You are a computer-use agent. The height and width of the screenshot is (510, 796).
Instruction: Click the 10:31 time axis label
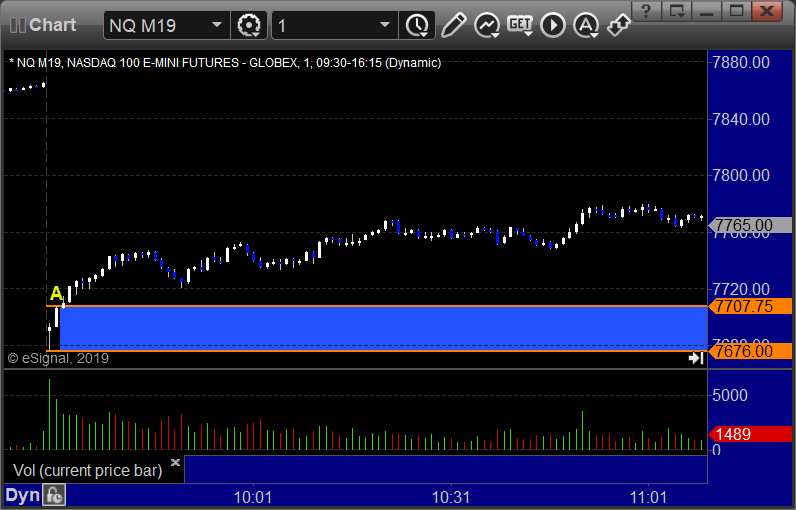pos(451,497)
